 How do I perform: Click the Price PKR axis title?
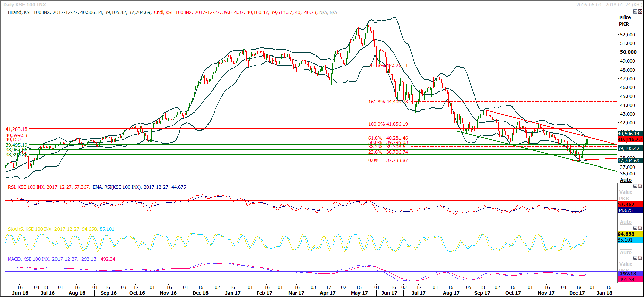click(625, 21)
